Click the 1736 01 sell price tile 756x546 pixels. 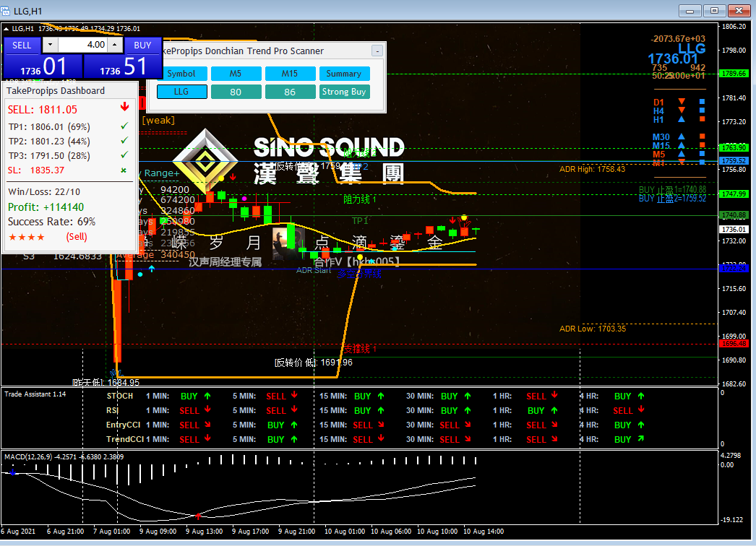(x=43, y=66)
